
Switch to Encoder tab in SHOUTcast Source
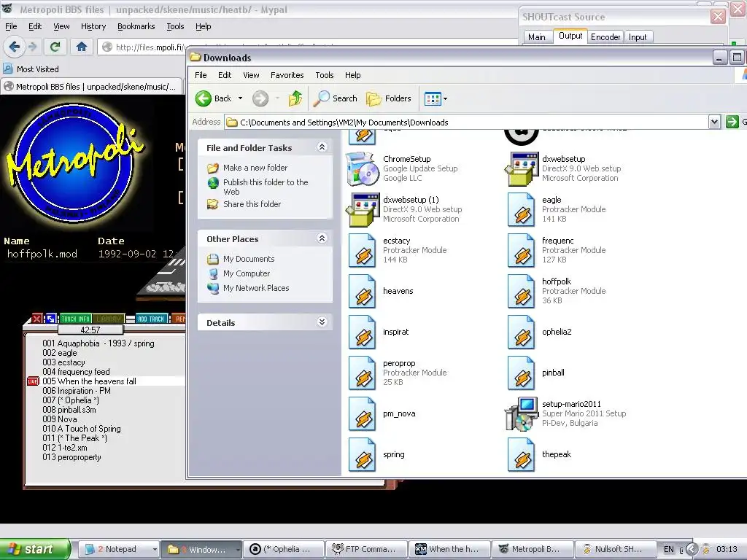click(605, 36)
